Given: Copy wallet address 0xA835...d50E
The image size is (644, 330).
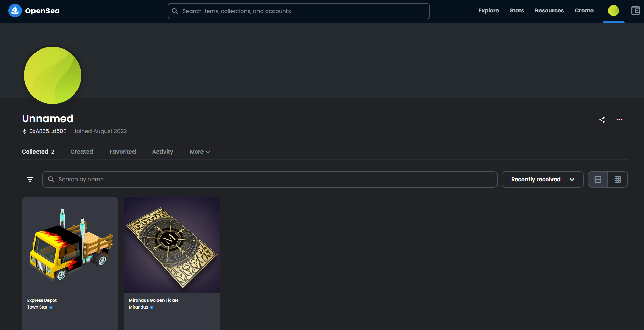Looking at the screenshot, I should [x=47, y=131].
